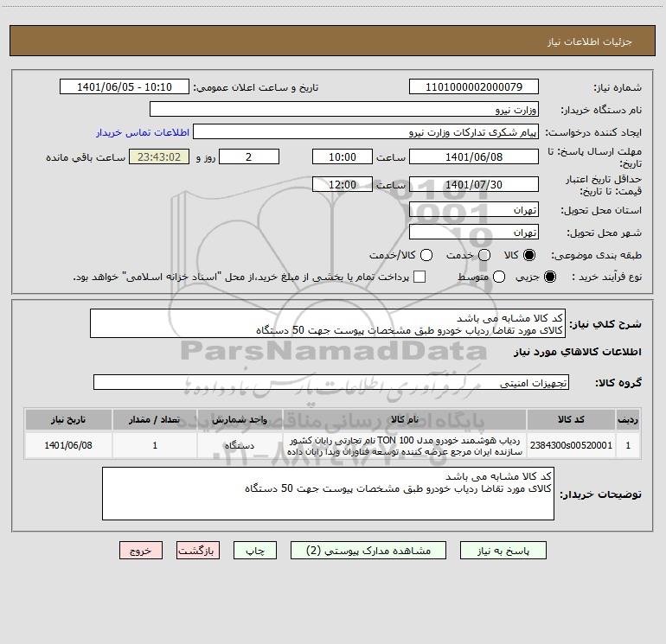Click the گروه کالا field تجهیزات امنیتی
The height and width of the screenshot is (644, 666).
click(x=331, y=382)
